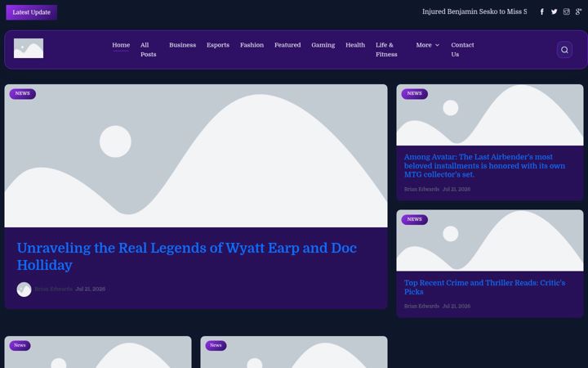Open the Life & Fitness category
Screen dimensions: 588x368
pyautogui.click(x=386, y=50)
